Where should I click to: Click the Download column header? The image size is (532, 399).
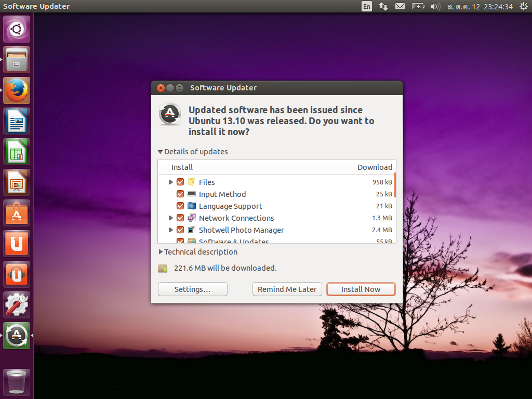(x=375, y=167)
